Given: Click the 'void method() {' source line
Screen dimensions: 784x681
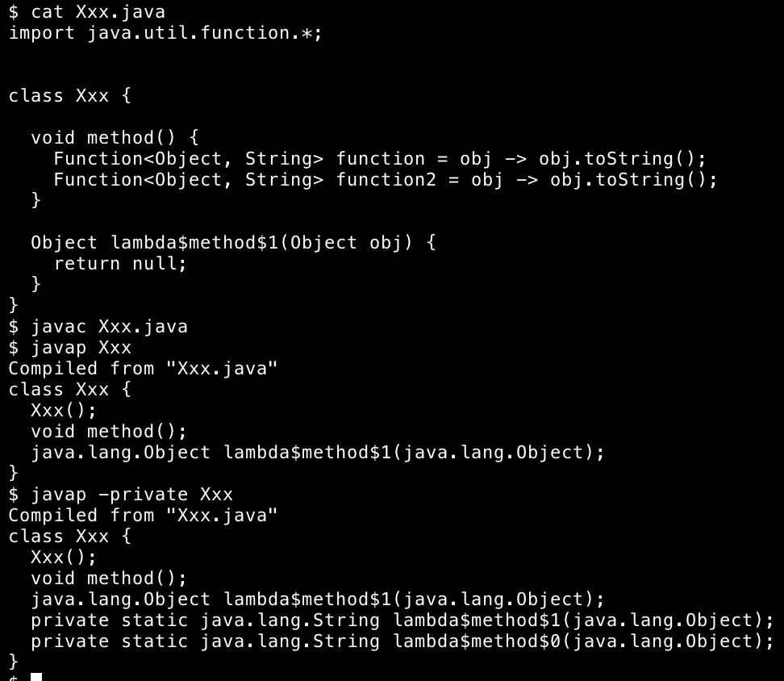Looking at the screenshot, I should point(115,137).
